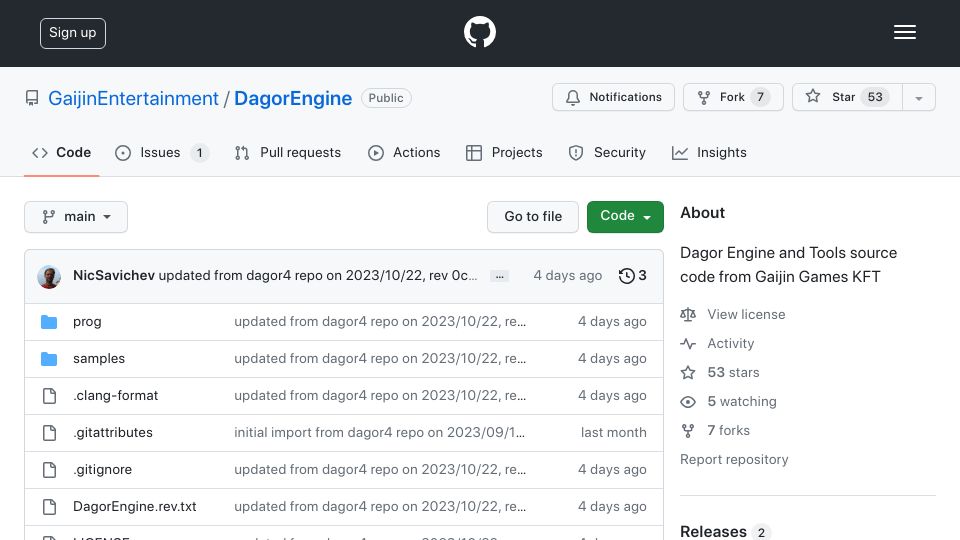Open the .gitattributes file

113,432
